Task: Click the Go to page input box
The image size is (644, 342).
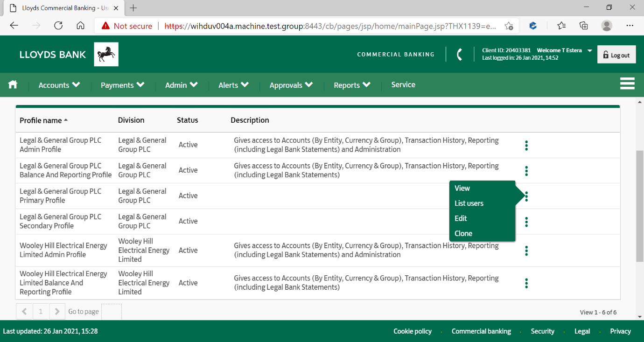Action: 111,312
